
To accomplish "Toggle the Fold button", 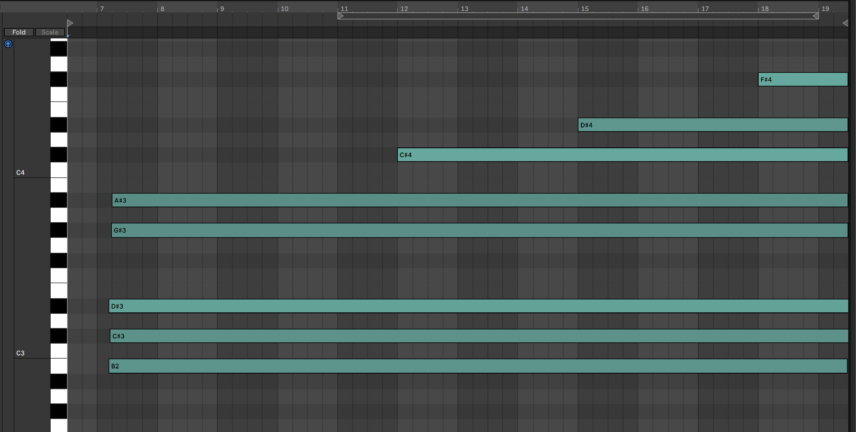I will click(19, 32).
